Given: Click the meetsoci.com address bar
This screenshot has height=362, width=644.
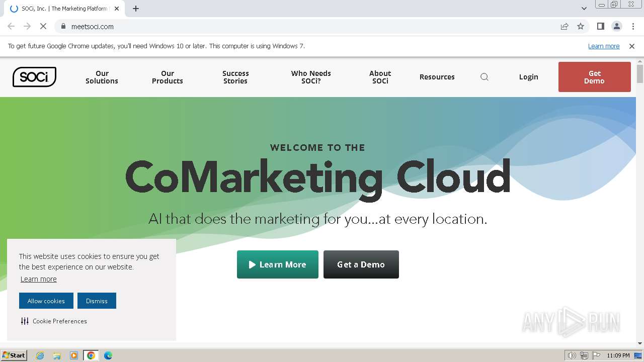Looking at the screenshot, I should point(302,27).
